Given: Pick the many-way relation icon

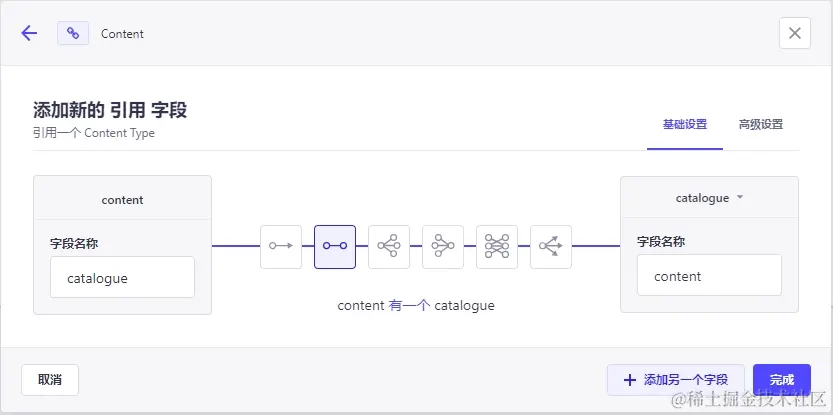Looking at the screenshot, I should click(x=551, y=246).
